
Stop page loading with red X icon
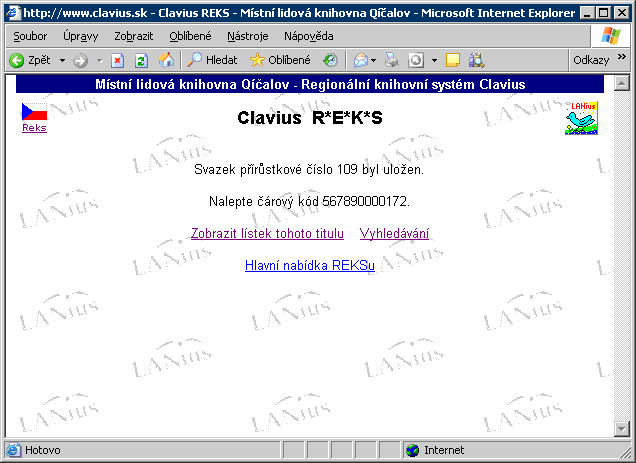coord(117,60)
